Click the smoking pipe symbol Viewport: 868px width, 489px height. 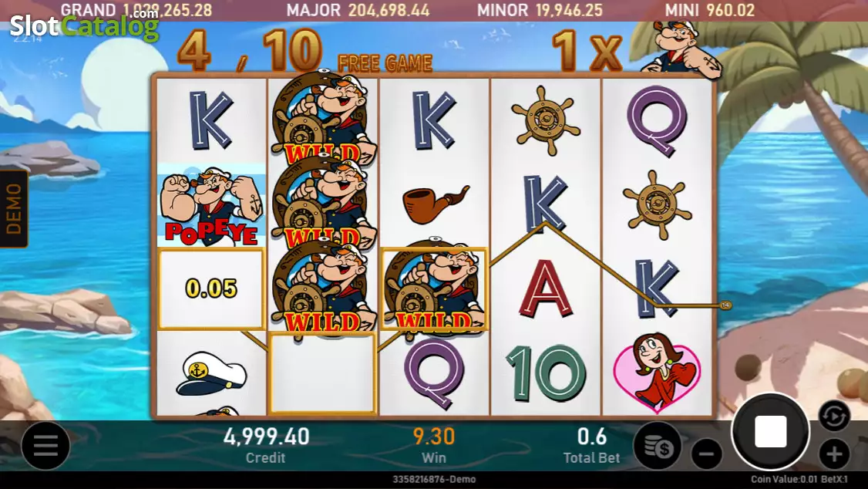pos(436,204)
